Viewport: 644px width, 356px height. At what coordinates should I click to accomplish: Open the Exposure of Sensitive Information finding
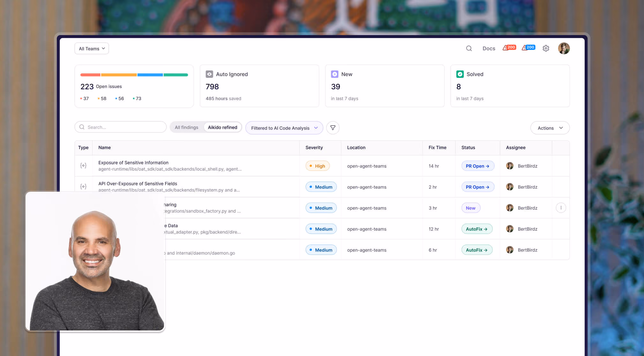133,163
